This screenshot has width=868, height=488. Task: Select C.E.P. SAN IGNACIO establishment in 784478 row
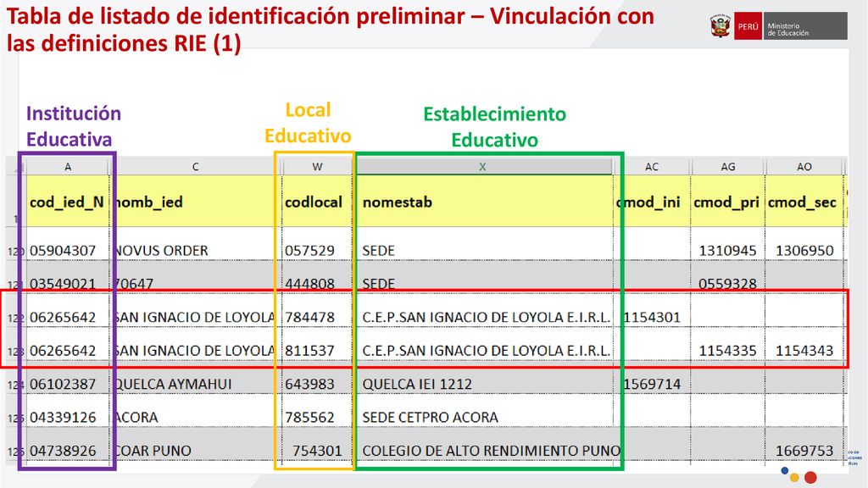(x=484, y=311)
